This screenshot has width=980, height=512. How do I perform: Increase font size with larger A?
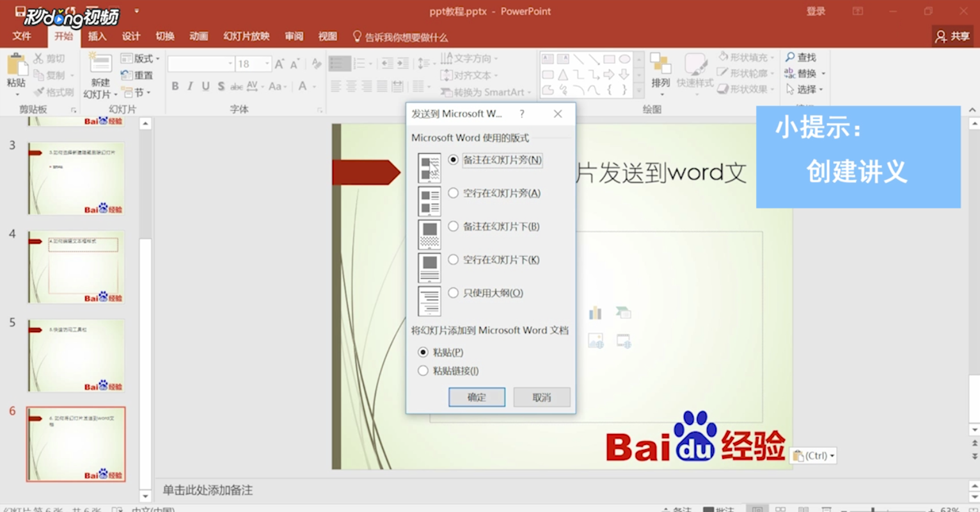coord(280,64)
